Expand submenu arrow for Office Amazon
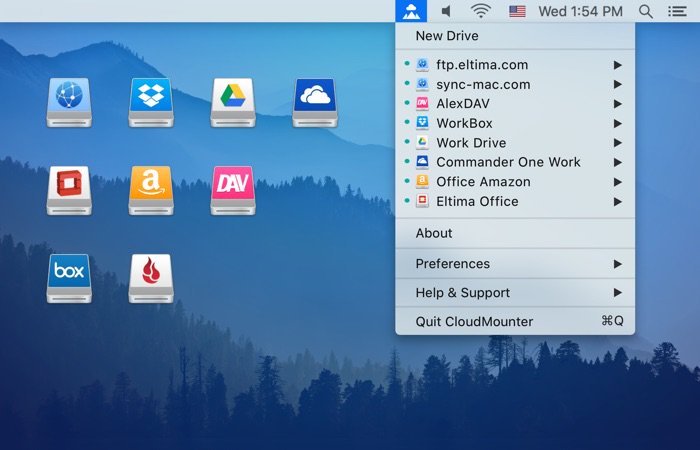The width and height of the screenshot is (700, 450). click(618, 182)
